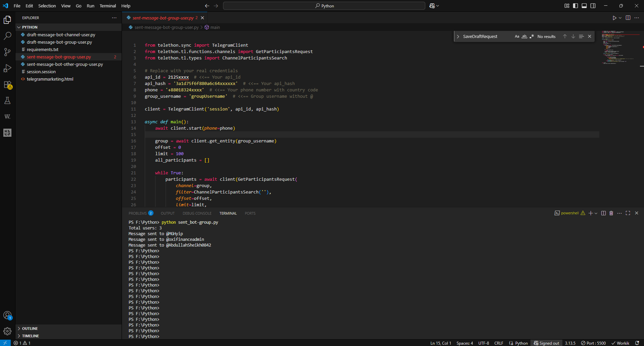
Task: Open the Search view in activity bar
Action: (7, 36)
